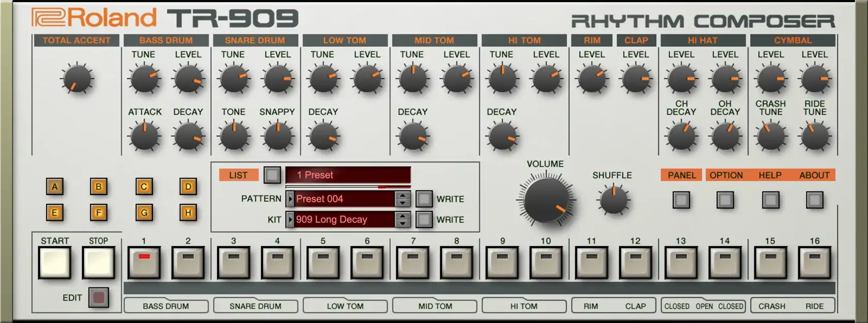
Task: Click the pattern stepper arrows
Action: pos(402,199)
